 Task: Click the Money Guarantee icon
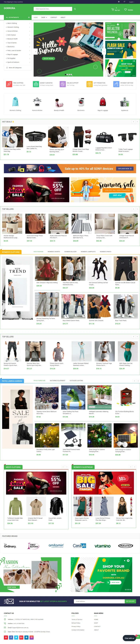[36, 84]
